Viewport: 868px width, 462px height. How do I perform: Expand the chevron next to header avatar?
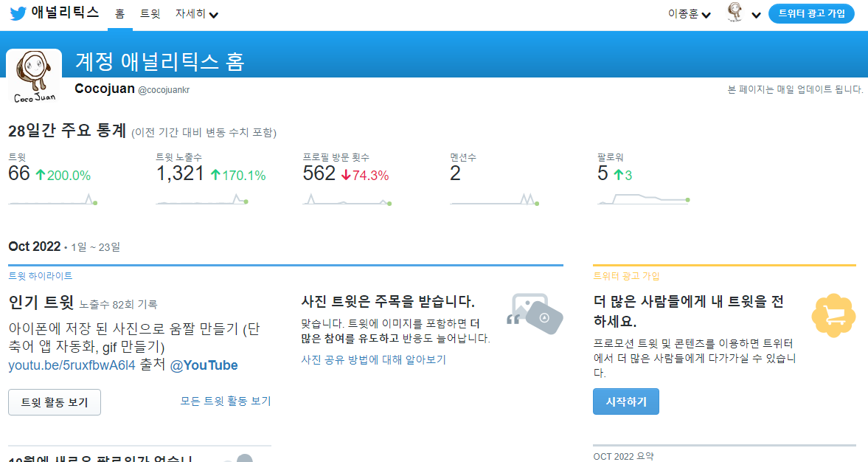(x=756, y=15)
